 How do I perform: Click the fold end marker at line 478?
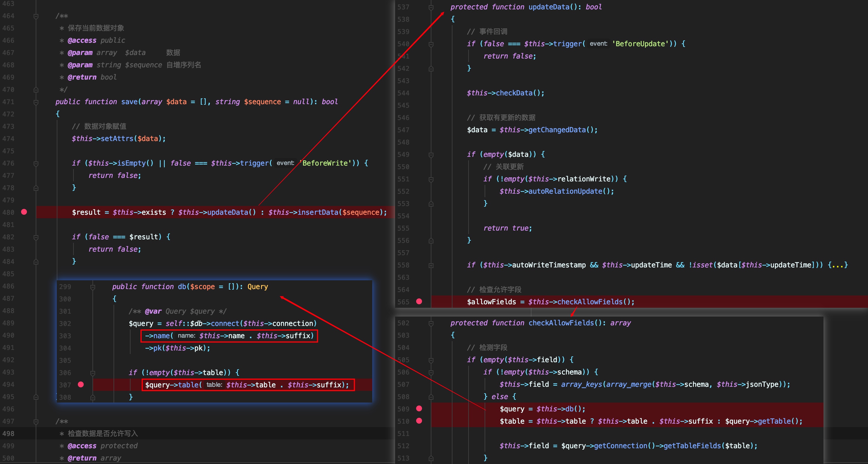[36, 188]
